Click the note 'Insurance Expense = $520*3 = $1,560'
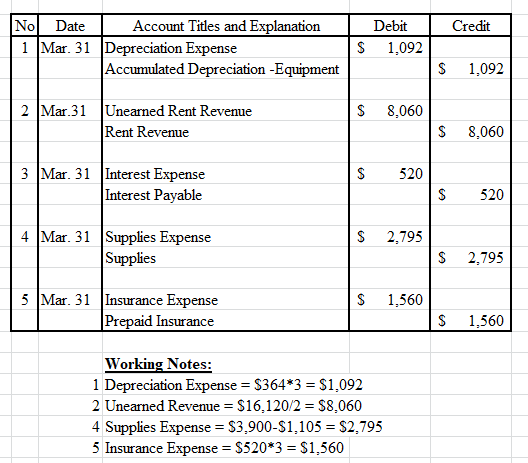 [x=224, y=448]
